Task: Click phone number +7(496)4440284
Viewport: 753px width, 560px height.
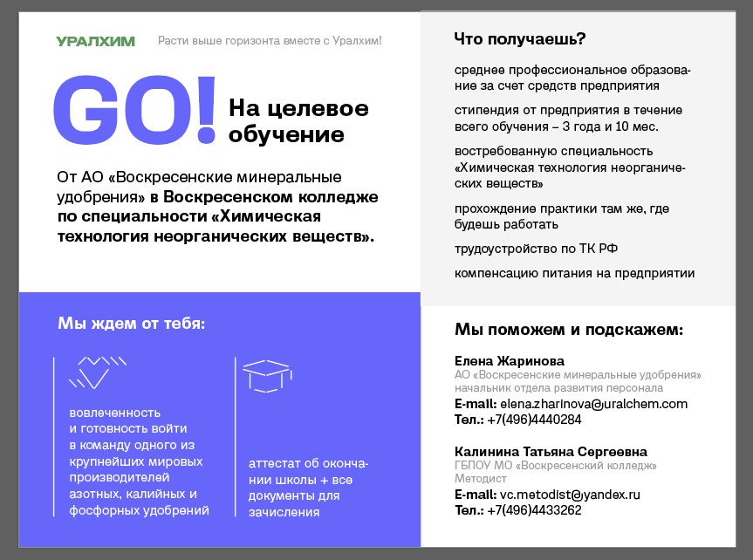Action: pos(534,420)
